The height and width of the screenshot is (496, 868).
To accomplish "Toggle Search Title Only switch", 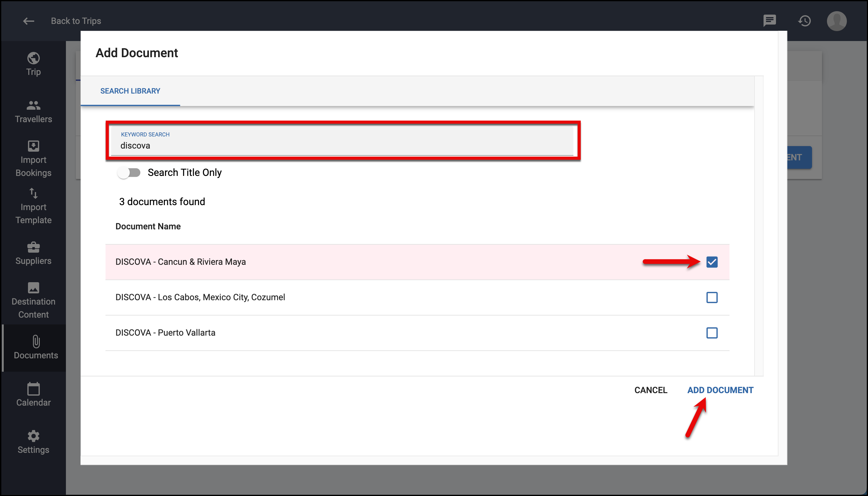I will 129,173.
